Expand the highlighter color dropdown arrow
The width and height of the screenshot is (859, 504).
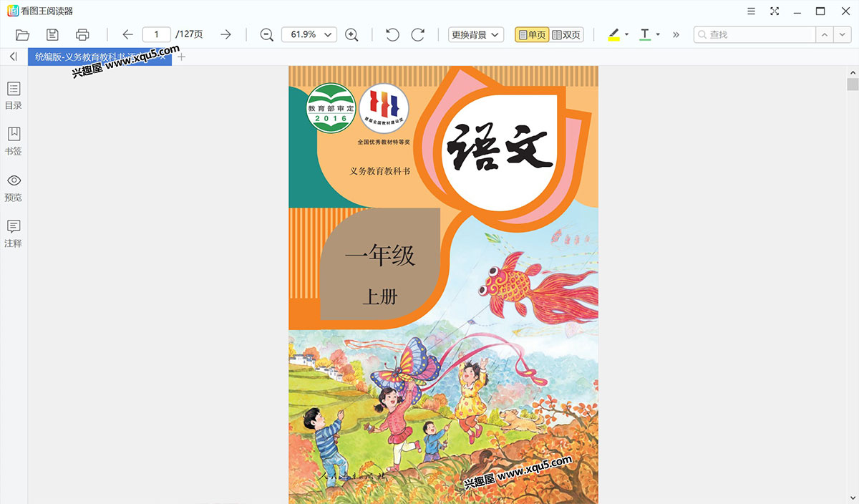(626, 34)
